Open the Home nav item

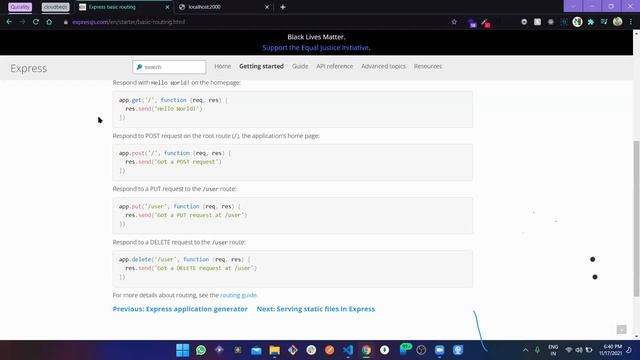point(222,66)
